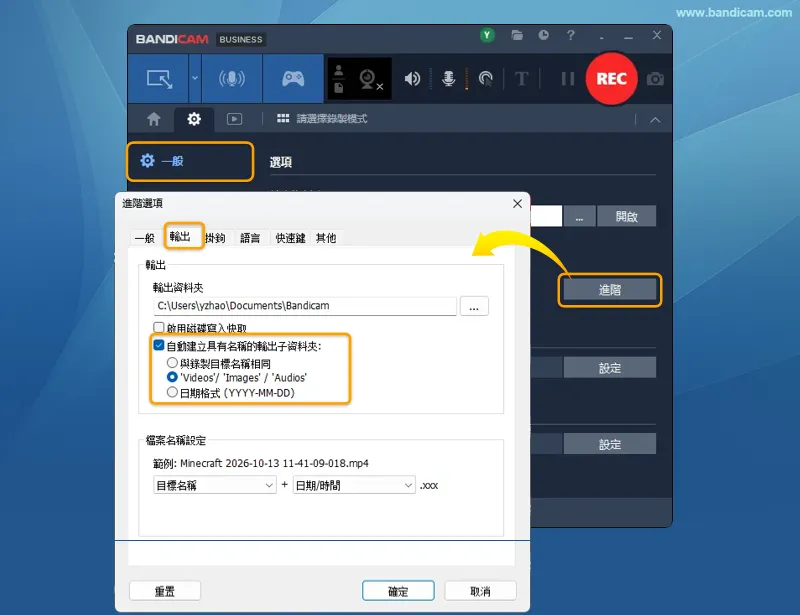Confirm with 確定 button
The height and width of the screenshot is (615, 800).
pos(398,591)
